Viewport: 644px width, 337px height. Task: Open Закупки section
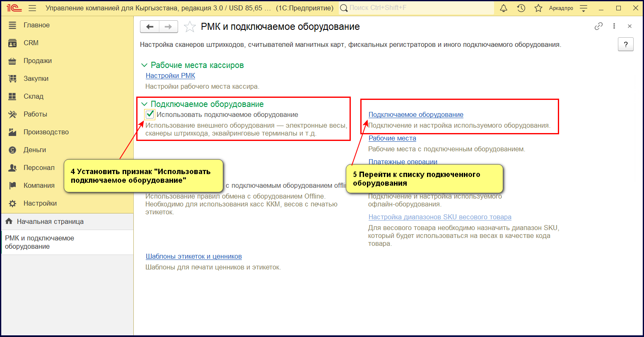(x=36, y=78)
